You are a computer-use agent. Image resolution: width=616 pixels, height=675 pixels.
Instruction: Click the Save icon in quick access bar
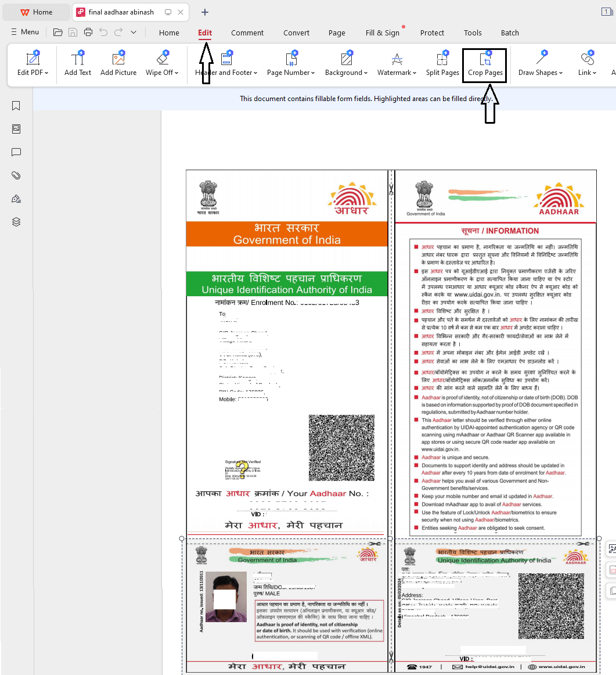[x=73, y=33]
